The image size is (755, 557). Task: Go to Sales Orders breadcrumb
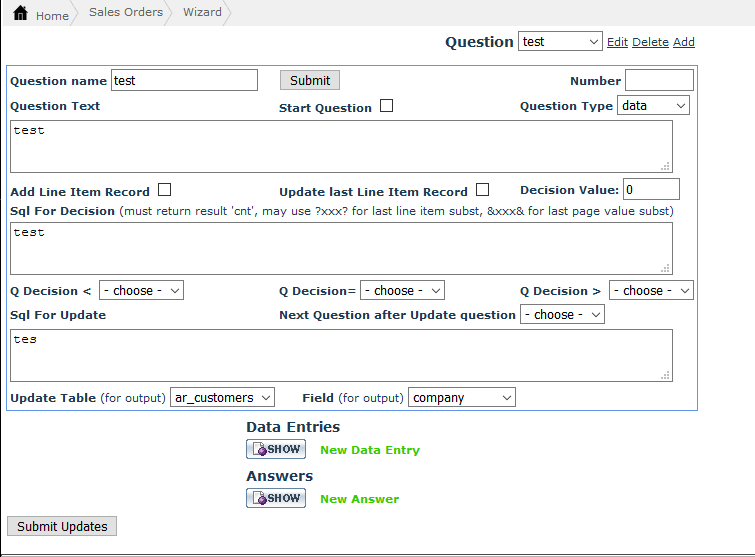click(125, 13)
